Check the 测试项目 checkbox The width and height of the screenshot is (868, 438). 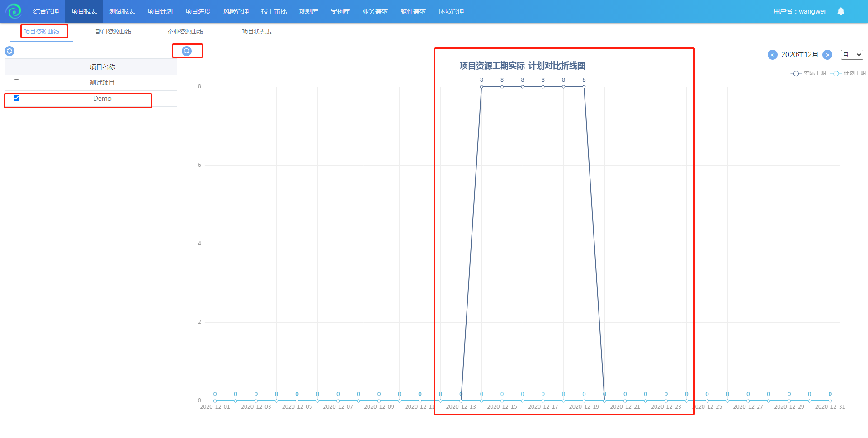click(x=17, y=82)
